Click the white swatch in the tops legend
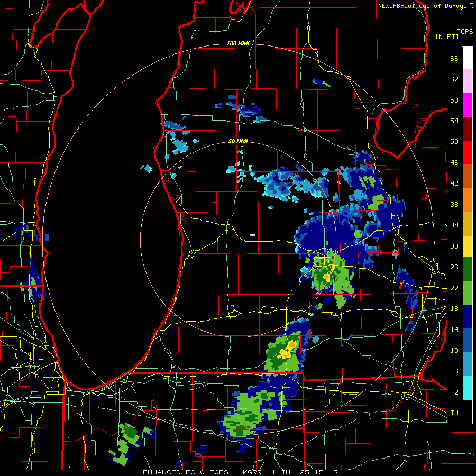 point(467,58)
